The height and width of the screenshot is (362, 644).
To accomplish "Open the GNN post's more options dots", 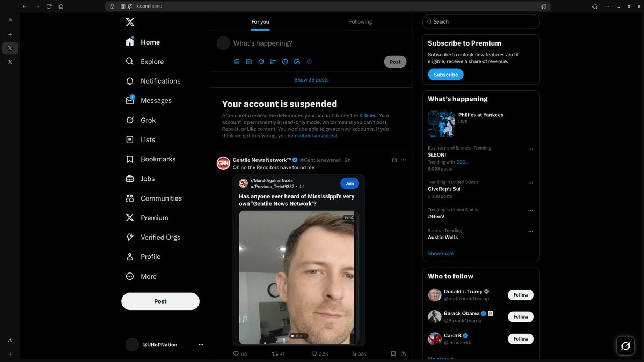I will tap(404, 160).
